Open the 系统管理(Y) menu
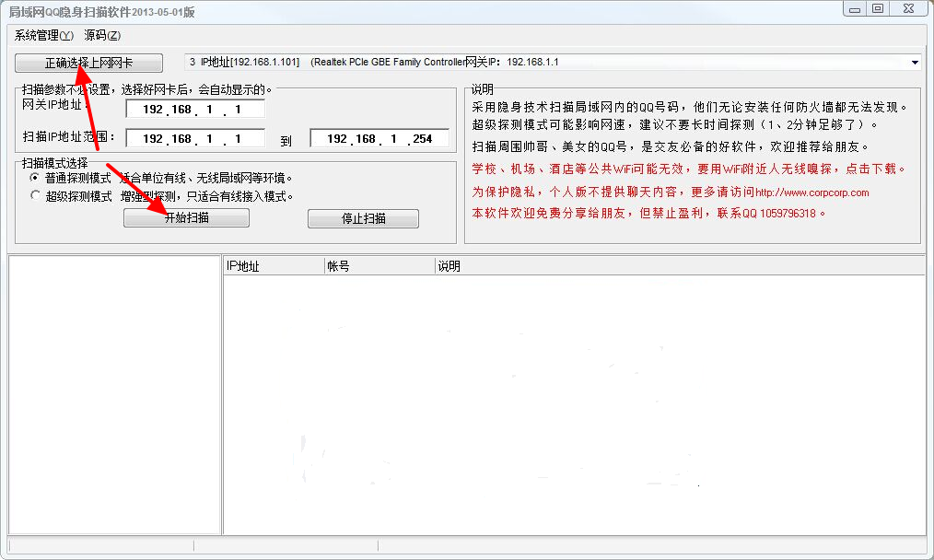 tap(43, 35)
